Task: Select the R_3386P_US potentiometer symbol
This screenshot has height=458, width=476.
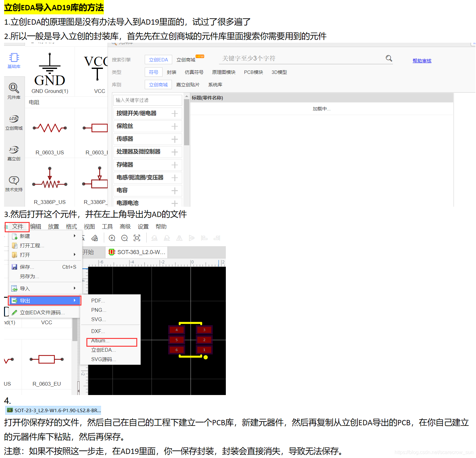Action: pos(50,186)
